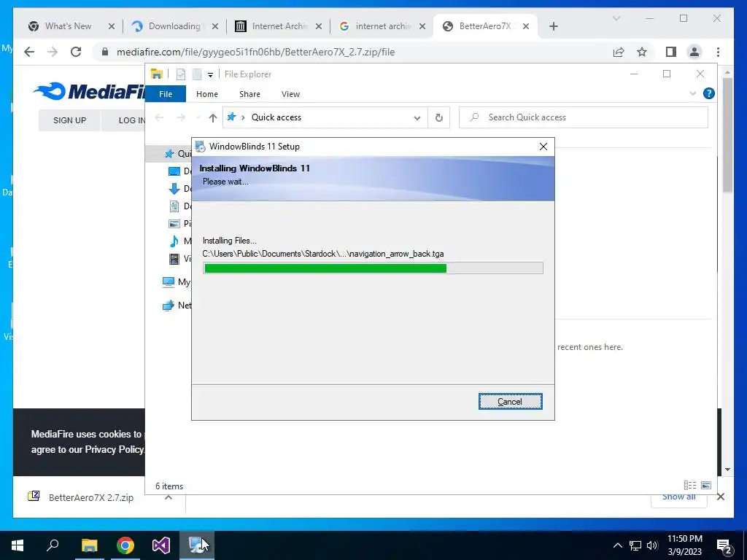This screenshot has height=560, width=747.
Task: Switch to the Downloading Chrome tab
Action: click(x=174, y=26)
